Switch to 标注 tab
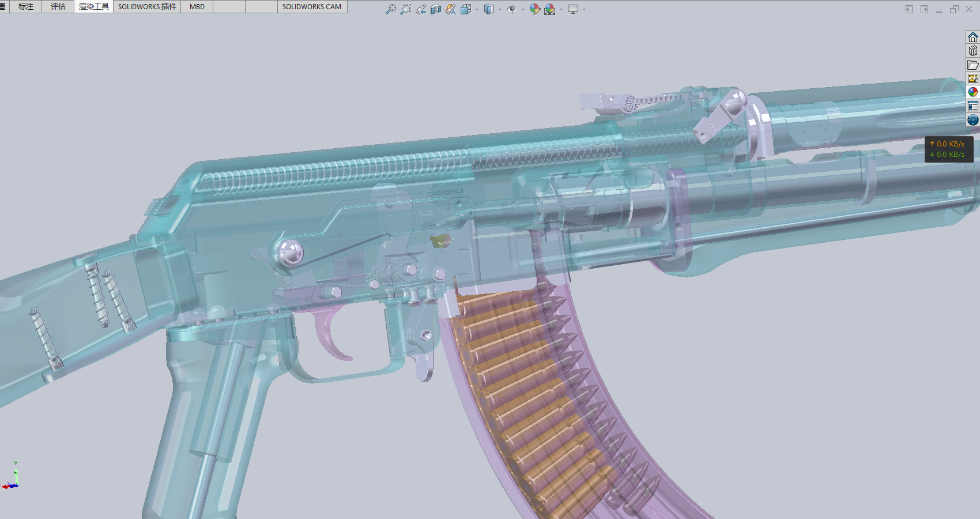This screenshot has height=519, width=980. pos(26,6)
